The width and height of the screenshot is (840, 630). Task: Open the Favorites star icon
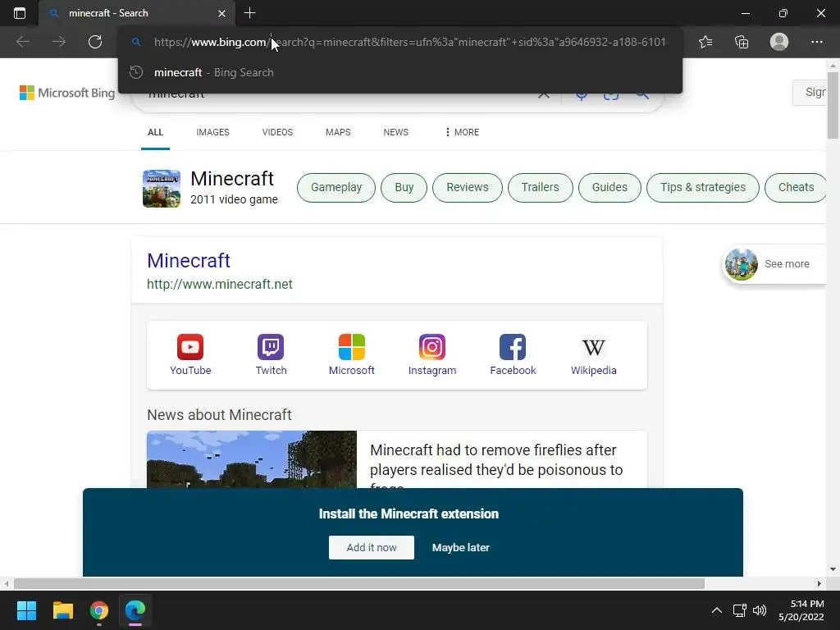pyautogui.click(x=705, y=42)
